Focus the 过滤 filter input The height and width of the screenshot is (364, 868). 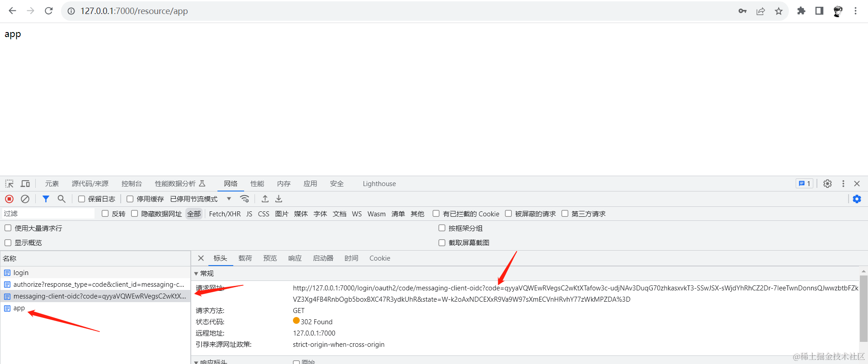tap(48, 214)
